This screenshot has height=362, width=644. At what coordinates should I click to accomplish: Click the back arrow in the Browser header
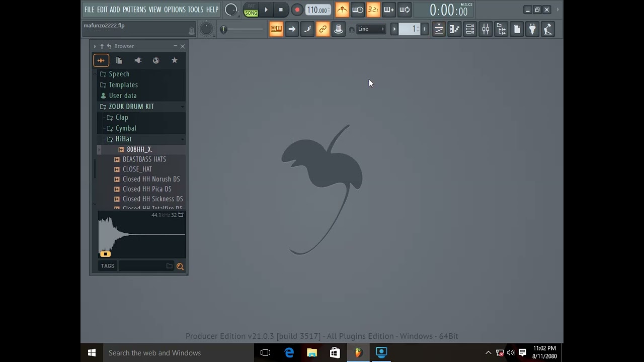109,46
